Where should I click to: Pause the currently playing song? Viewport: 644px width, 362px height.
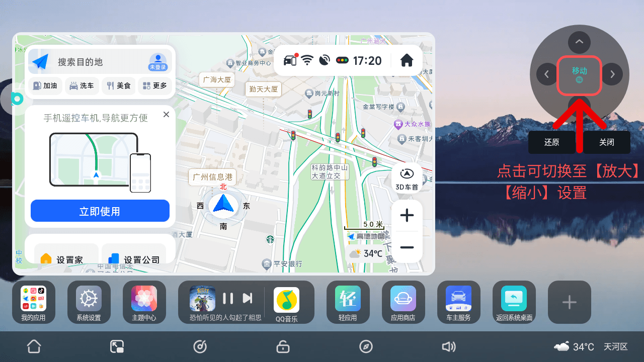pos(228,298)
